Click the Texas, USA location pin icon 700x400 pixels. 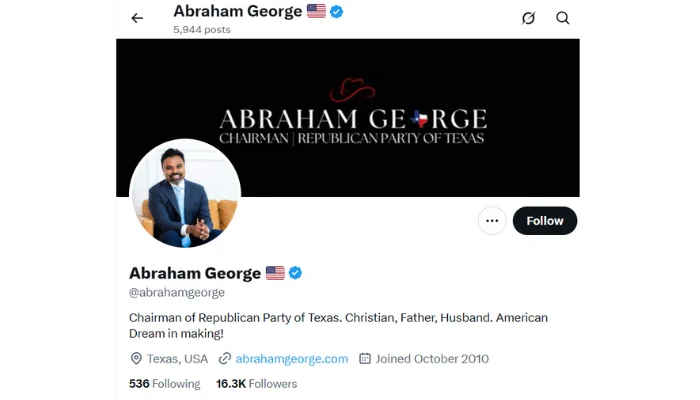(x=136, y=358)
